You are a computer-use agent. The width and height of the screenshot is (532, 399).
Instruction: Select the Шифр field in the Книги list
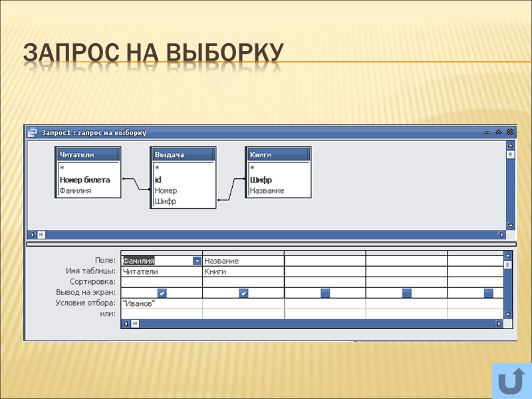click(261, 180)
